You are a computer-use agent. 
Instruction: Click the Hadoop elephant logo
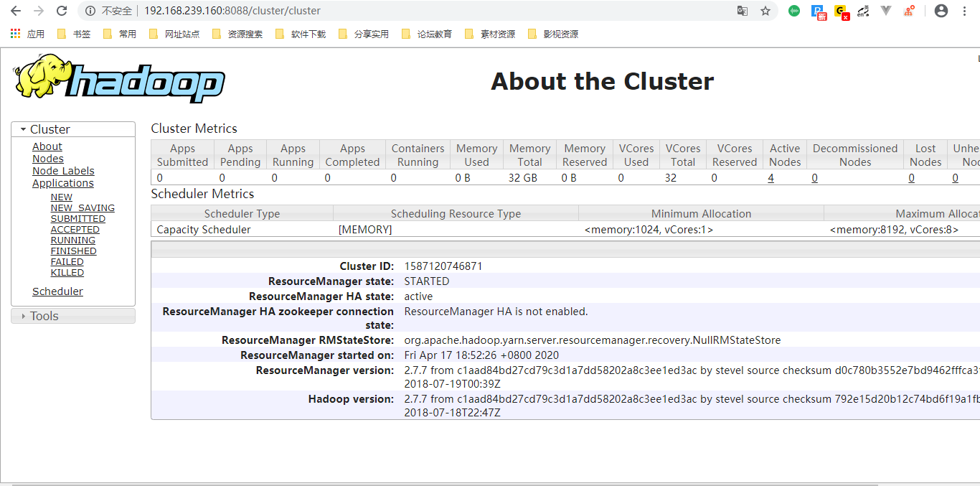119,79
